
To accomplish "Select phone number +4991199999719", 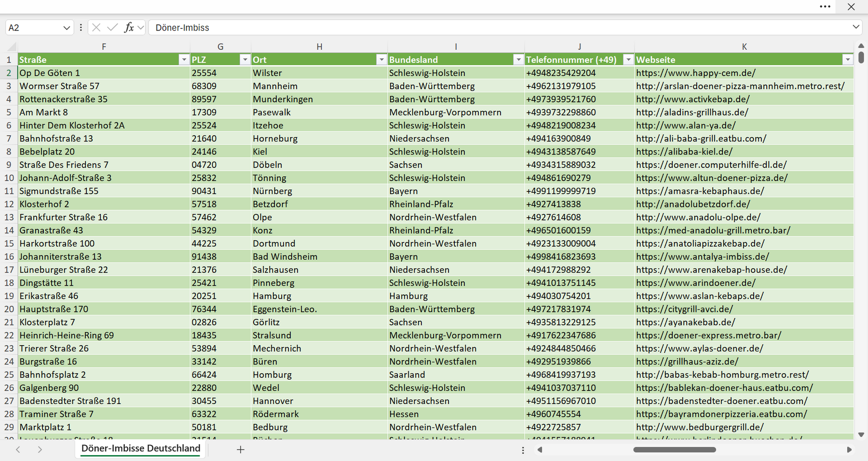I will click(579, 191).
